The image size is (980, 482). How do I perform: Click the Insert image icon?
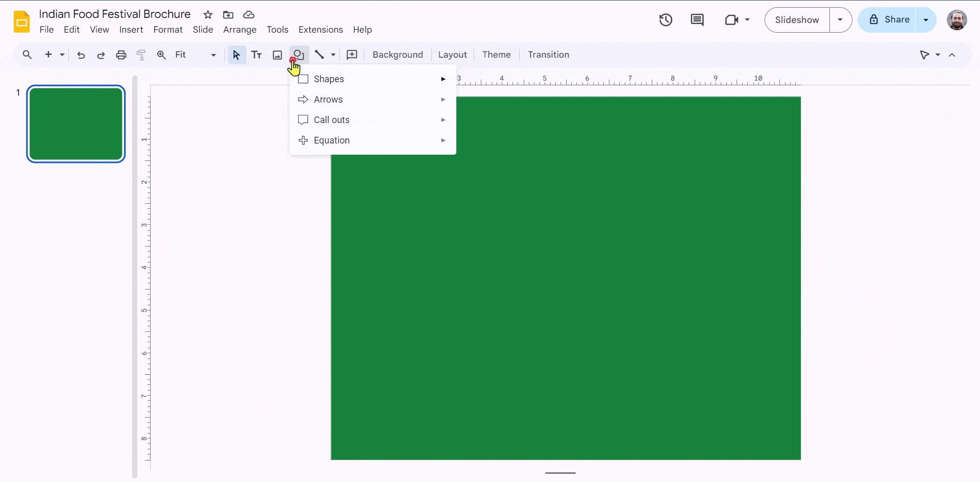point(277,55)
